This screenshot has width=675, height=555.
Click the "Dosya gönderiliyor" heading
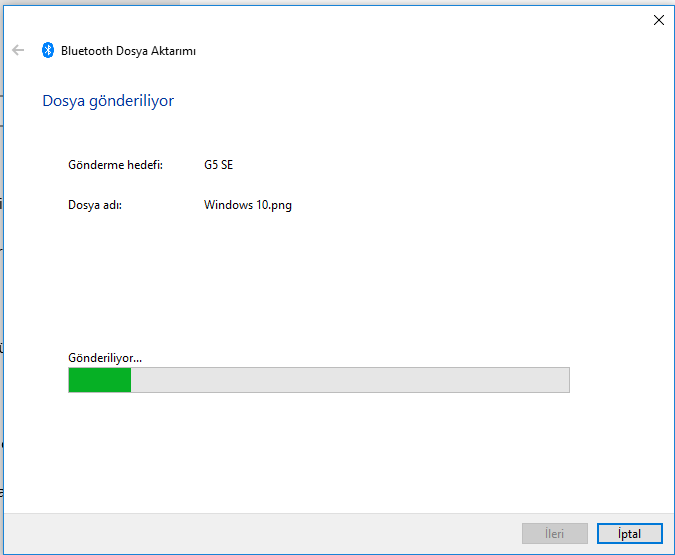point(108,101)
